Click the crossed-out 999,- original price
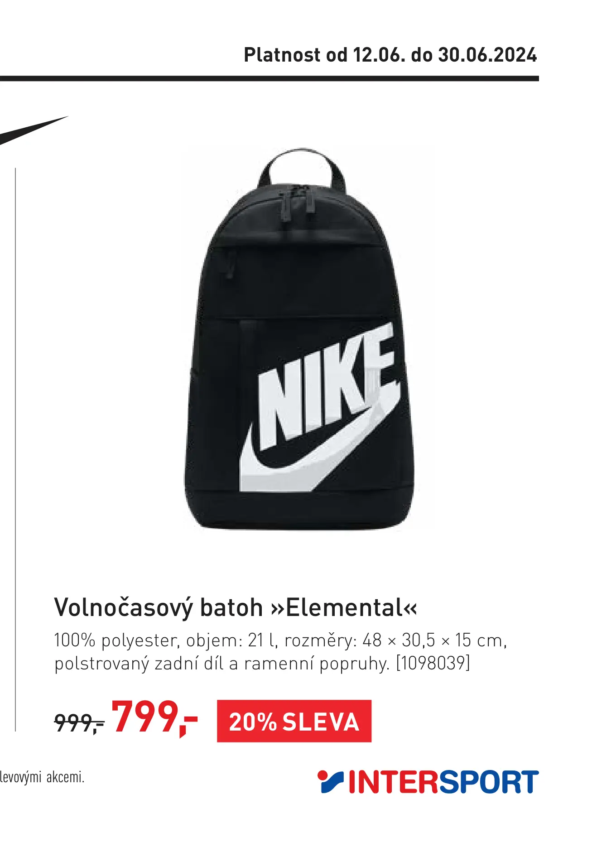Viewport: 616px width, 847px height. (79, 722)
